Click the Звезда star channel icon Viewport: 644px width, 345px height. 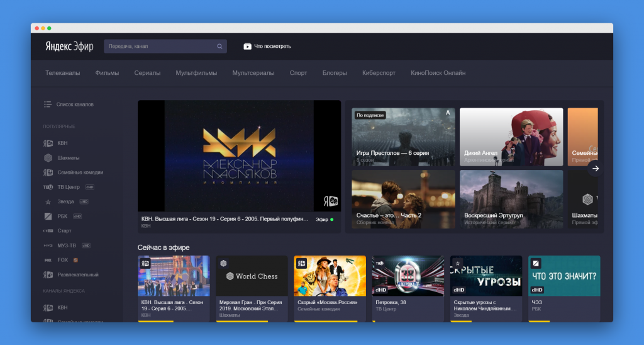[48, 201]
